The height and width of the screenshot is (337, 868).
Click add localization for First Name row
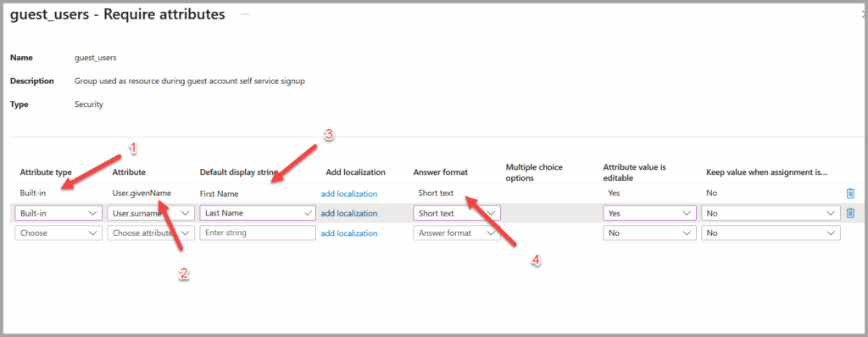349,194
